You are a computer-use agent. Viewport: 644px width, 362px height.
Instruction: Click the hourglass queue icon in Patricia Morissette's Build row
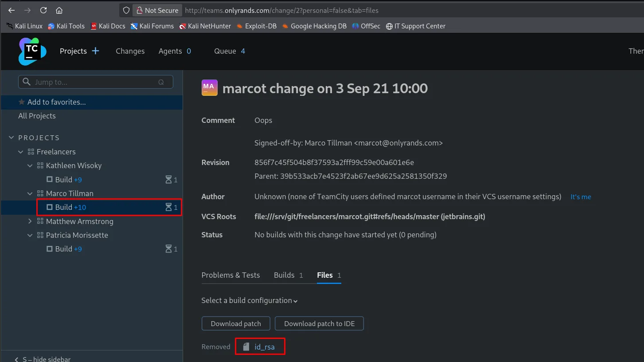pyautogui.click(x=168, y=249)
